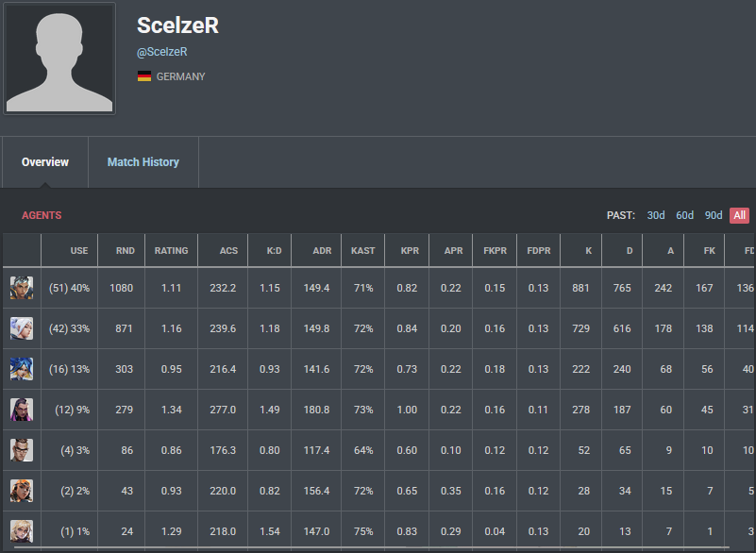This screenshot has height=553, width=756.
Task: Click the GERMANY country label
Action: (x=181, y=76)
